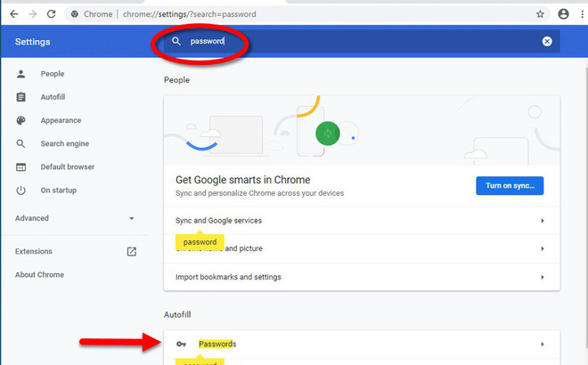Click the external link icon beside Extensions

point(132,251)
